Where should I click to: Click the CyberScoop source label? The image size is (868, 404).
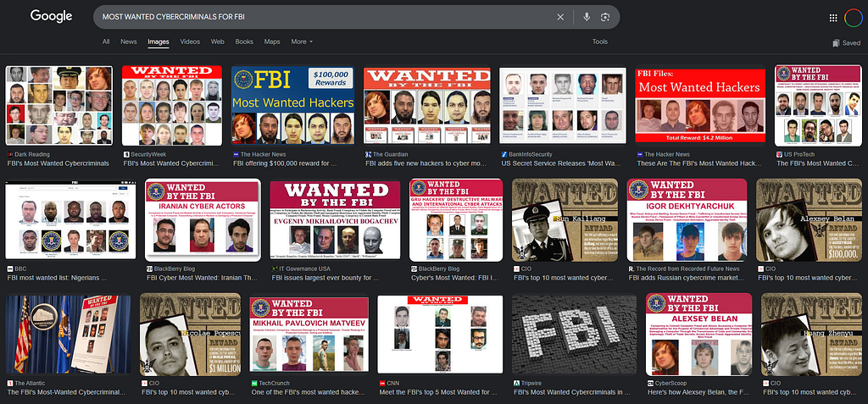(x=671, y=383)
